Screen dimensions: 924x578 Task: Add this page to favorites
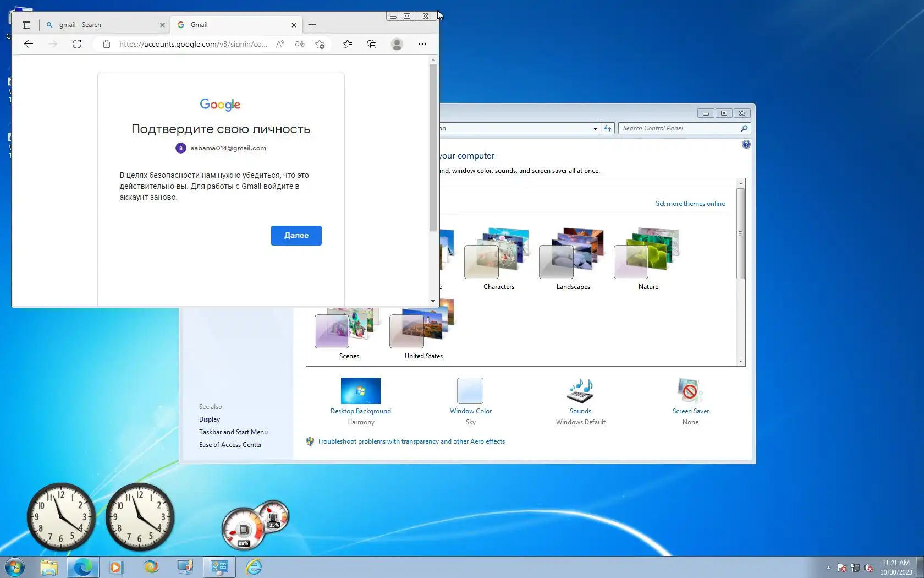tap(320, 44)
